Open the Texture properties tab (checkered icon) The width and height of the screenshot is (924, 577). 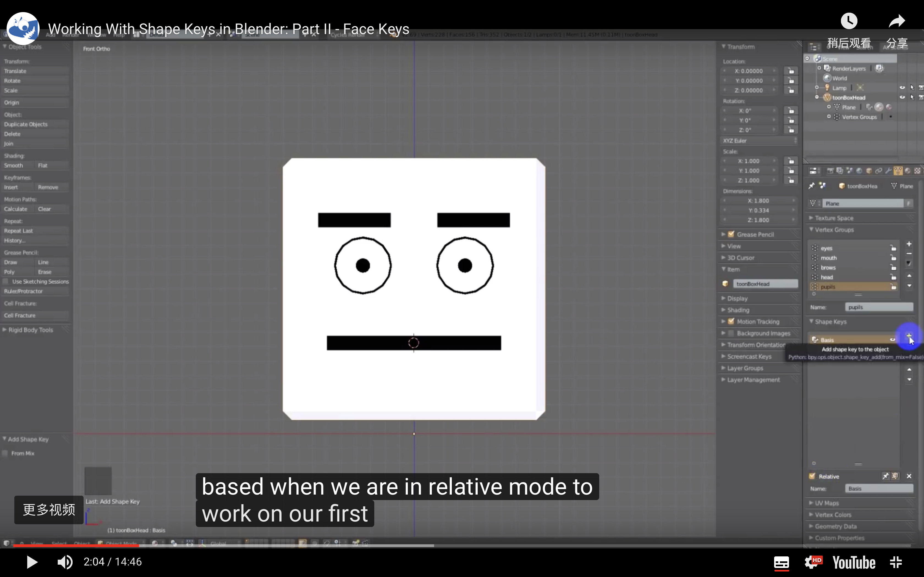tap(918, 171)
